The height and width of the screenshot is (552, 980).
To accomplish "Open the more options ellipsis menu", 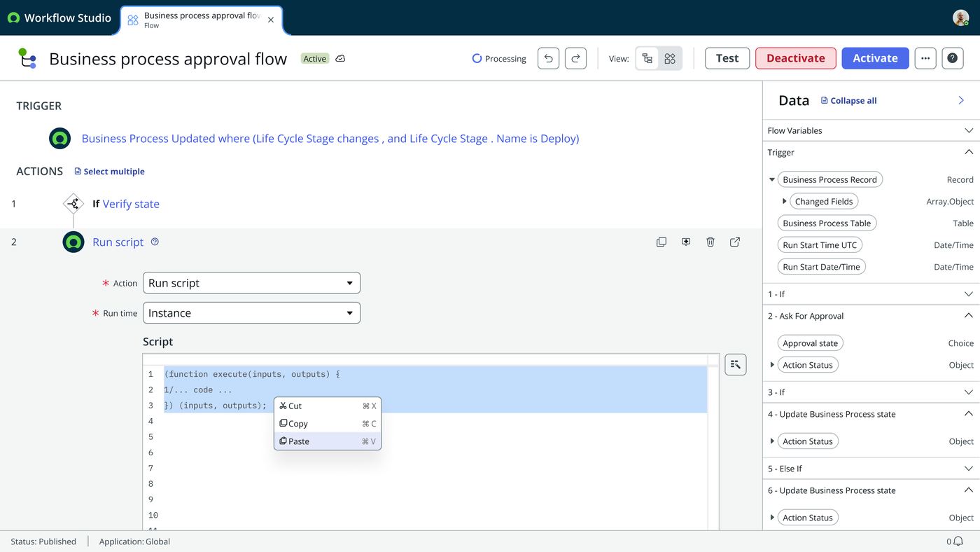I will click(x=925, y=58).
